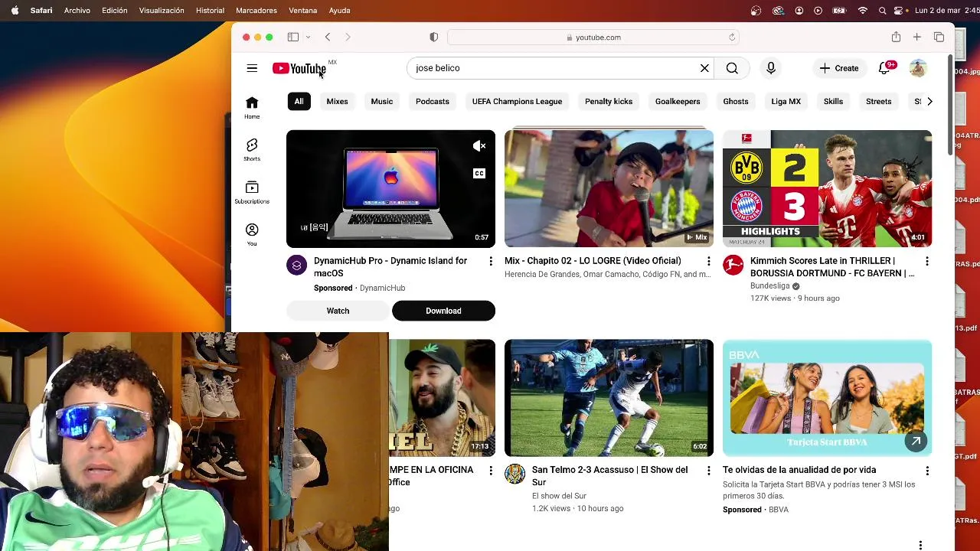
Task: Open the You section in the sidebar
Action: pos(252,234)
